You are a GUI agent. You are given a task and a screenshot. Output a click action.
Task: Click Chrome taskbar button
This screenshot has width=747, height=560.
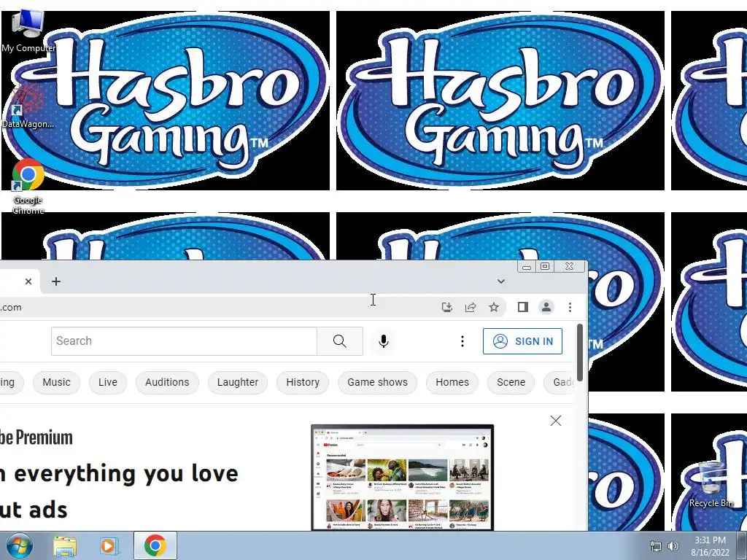click(x=155, y=545)
